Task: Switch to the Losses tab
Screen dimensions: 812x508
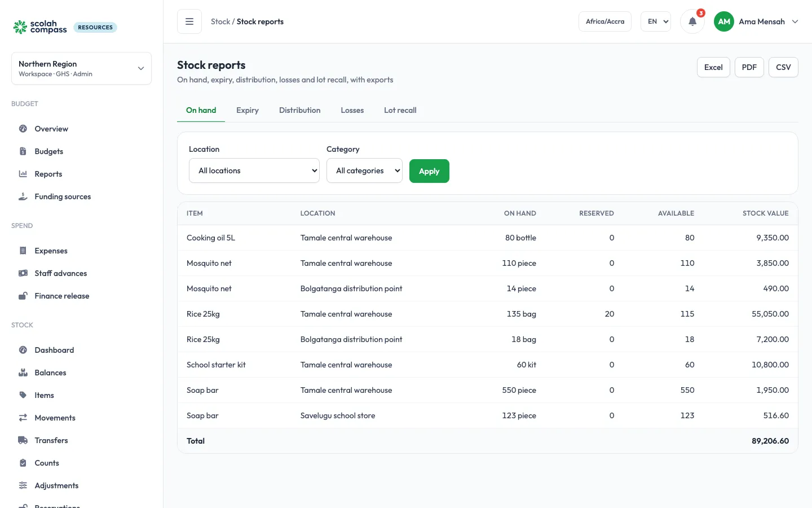Action: (352, 110)
